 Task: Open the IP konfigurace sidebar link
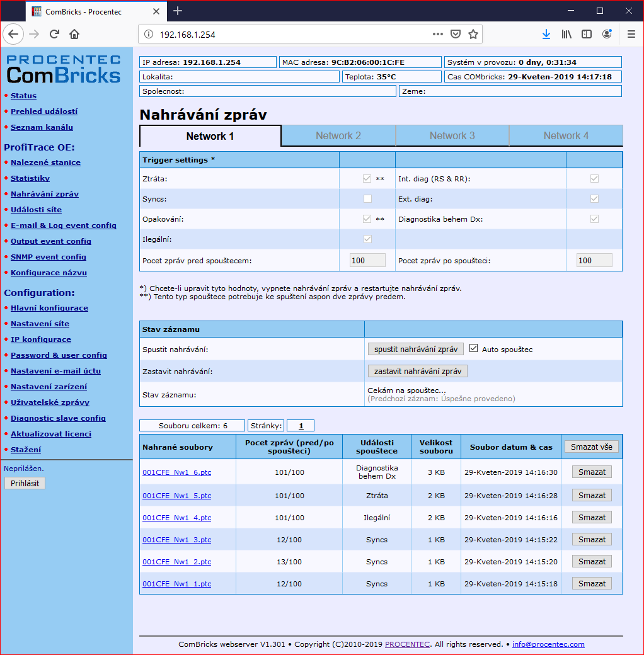tap(41, 339)
